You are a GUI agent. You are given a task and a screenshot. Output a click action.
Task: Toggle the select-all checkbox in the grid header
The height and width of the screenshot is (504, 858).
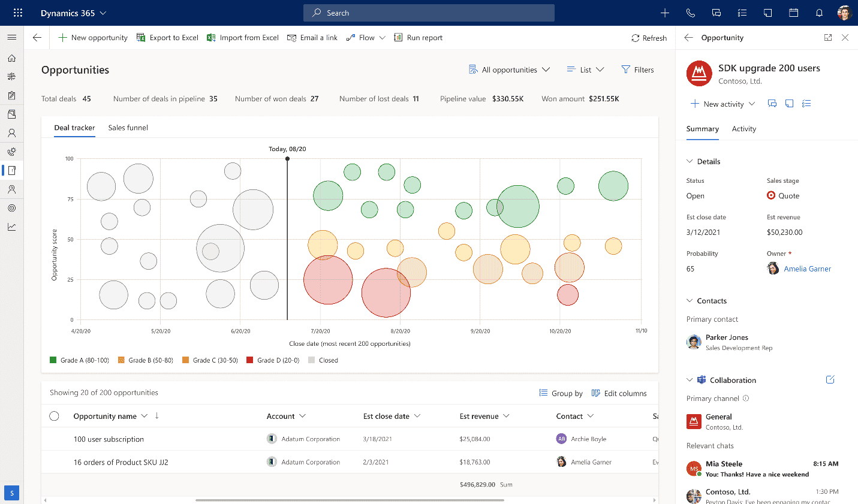pyautogui.click(x=55, y=416)
